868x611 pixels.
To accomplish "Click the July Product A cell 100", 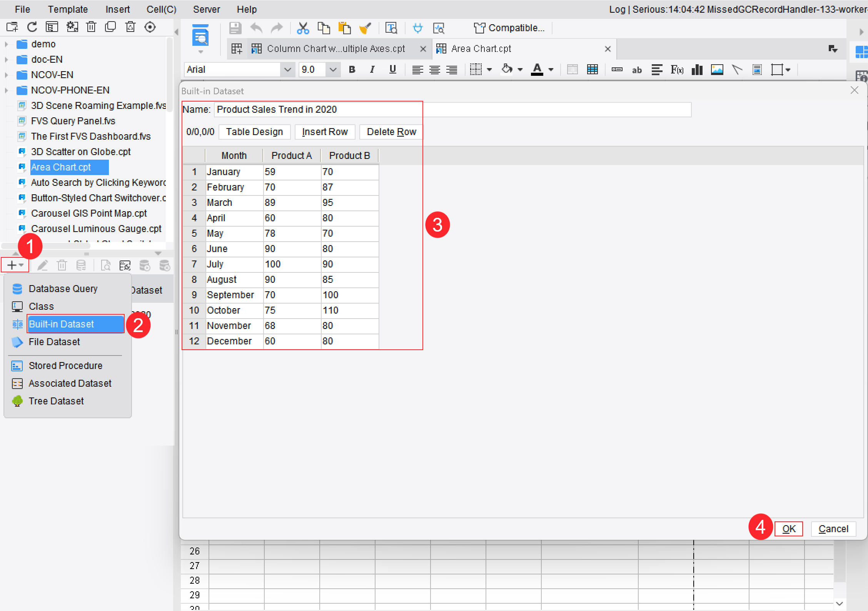I will 292,264.
